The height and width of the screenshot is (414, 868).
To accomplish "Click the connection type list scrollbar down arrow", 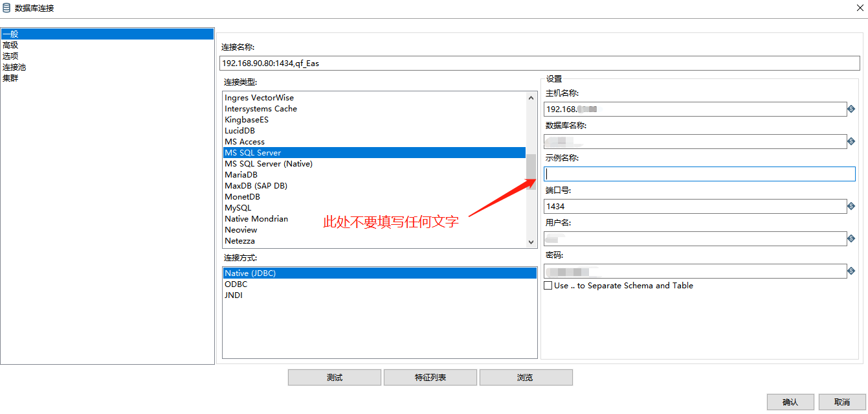I will click(531, 241).
